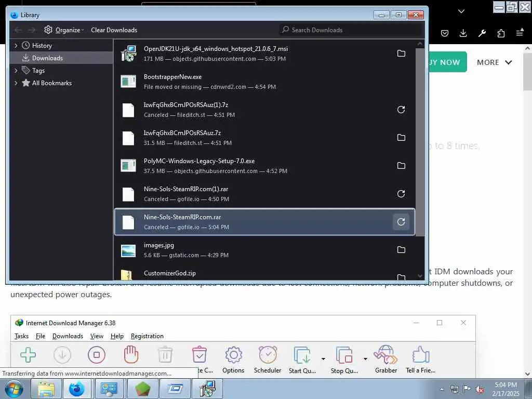Screen dimensions: 532x399
Task: Click the images.jpg thumbnail icon
Action: pyautogui.click(x=128, y=251)
